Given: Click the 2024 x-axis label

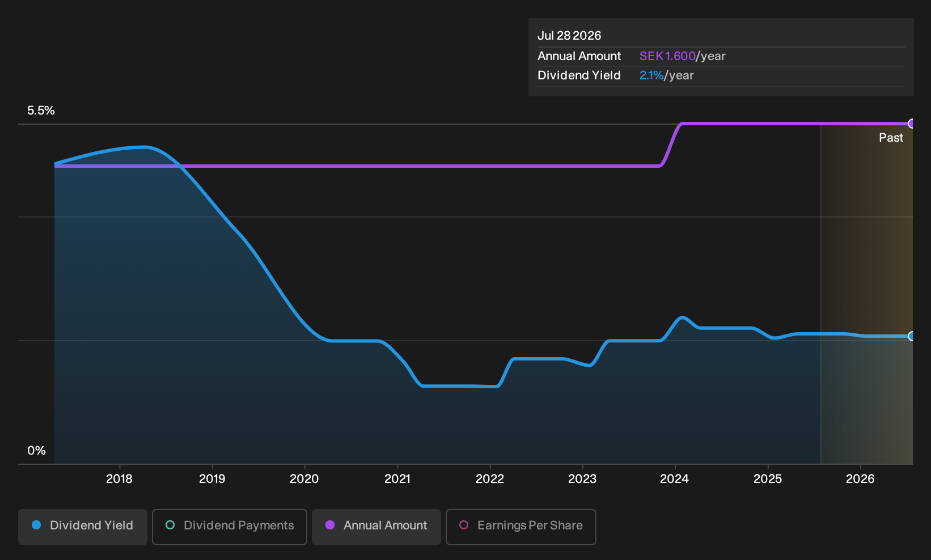Looking at the screenshot, I should (675, 479).
